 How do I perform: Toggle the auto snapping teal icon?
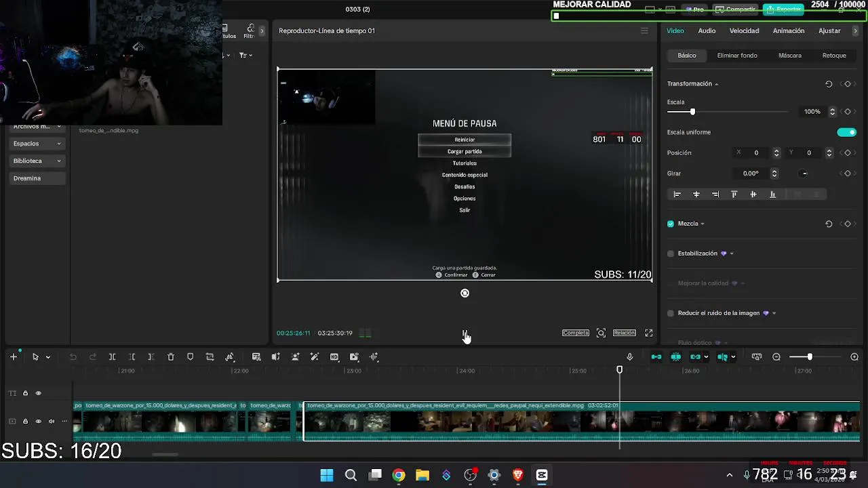tap(676, 357)
